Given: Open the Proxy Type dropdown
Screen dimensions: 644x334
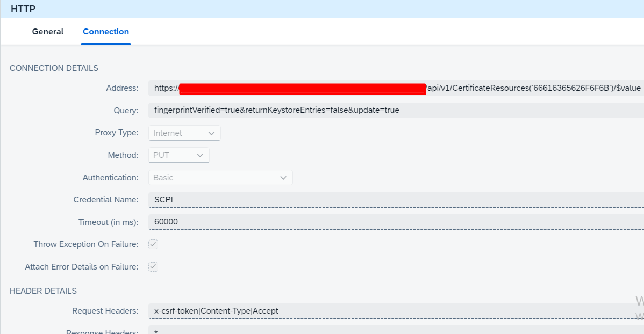Looking at the screenshot, I should [x=184, y=133].
